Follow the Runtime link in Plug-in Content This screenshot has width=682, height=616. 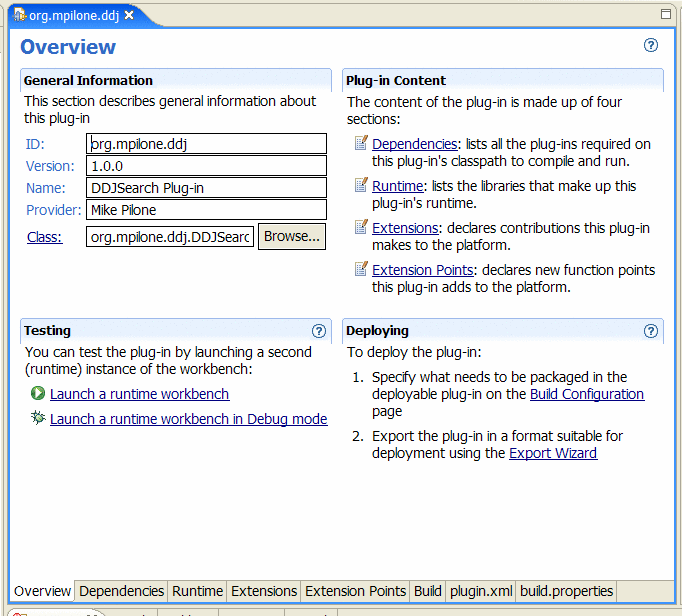pyautogui.click(x=398, y=186)
